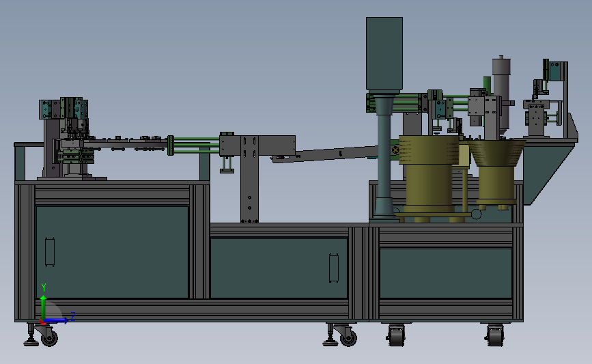Select the handle on the middle cabinet door

click(x=333, y=268)
